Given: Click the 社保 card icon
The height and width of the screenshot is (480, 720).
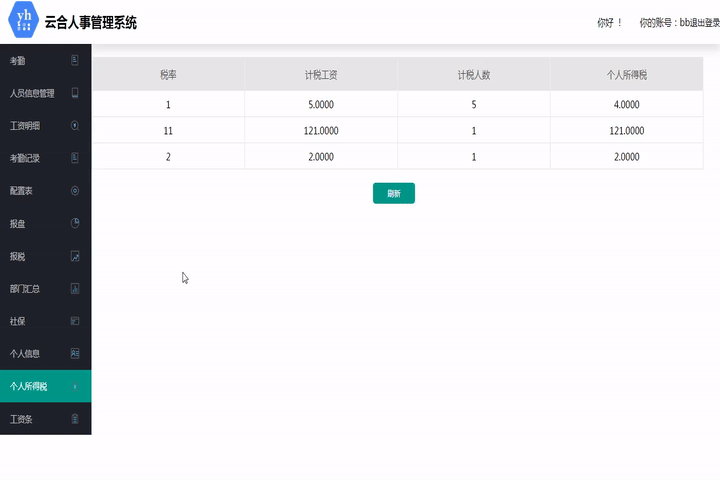Looking at the screenshot, I should pyautogui.click(x=75, y=321).
